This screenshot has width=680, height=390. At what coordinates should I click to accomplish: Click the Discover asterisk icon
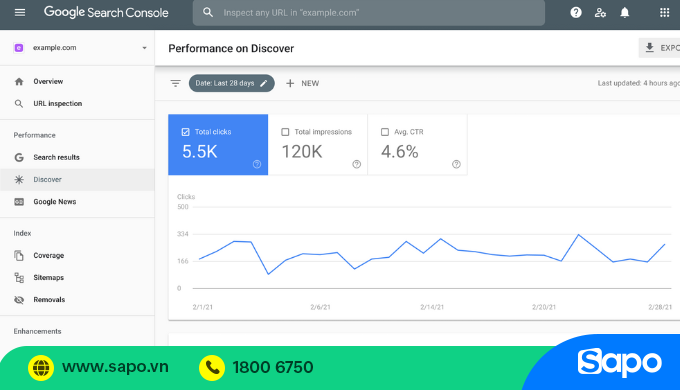(19, 180)
